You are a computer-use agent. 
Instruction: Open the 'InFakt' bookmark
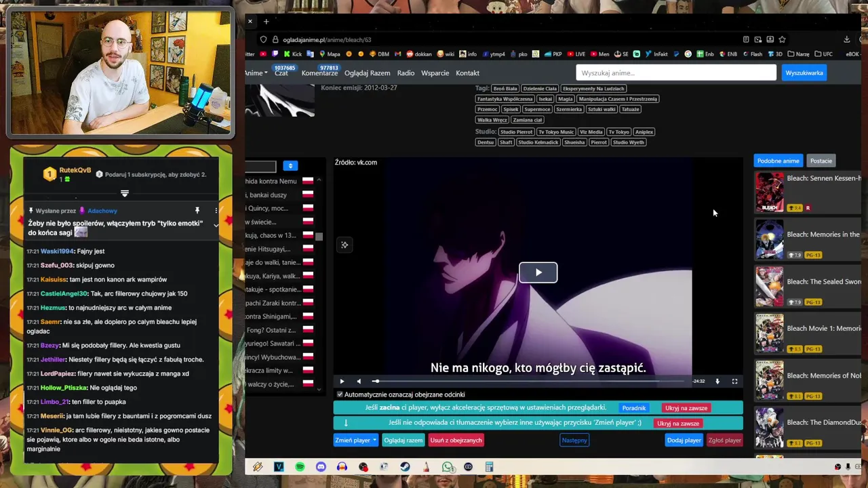[x=656, y=54]
